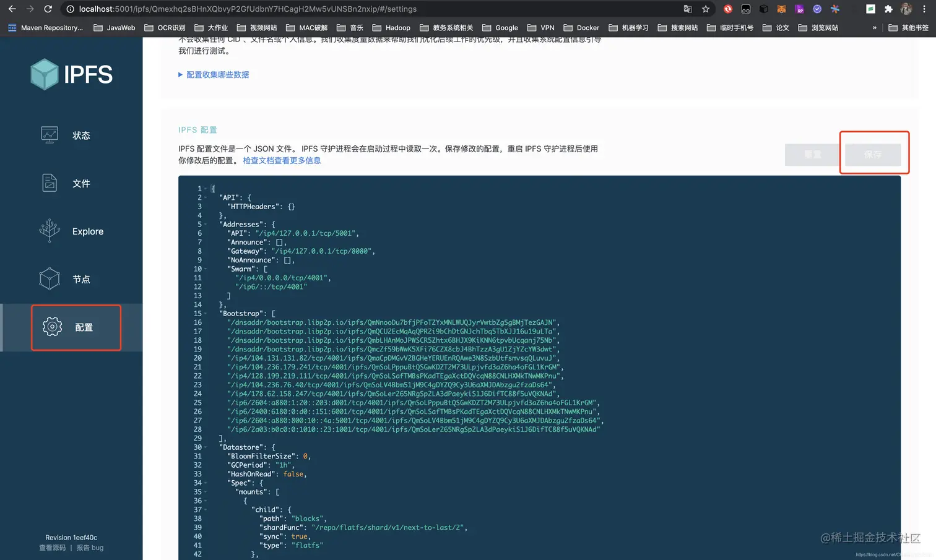The image size is (936, 560).
Task: Open the 报告 bug link
Action: tap(90, 548)
